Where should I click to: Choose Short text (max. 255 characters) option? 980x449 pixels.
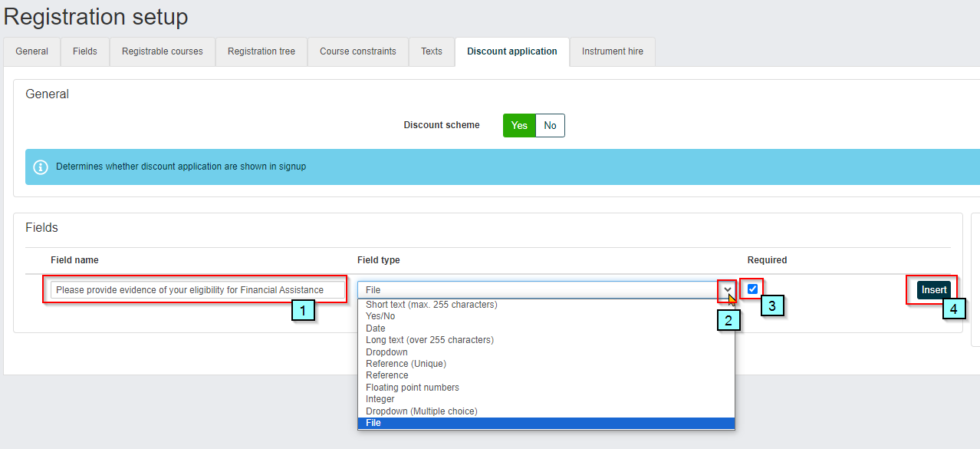click(x=546, y=305)
